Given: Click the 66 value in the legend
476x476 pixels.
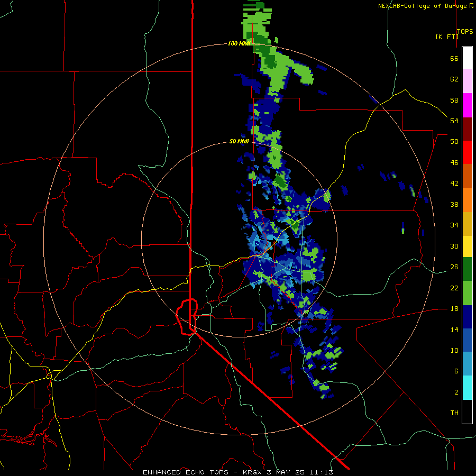Looking at the screenshot, I should (454, 58).
